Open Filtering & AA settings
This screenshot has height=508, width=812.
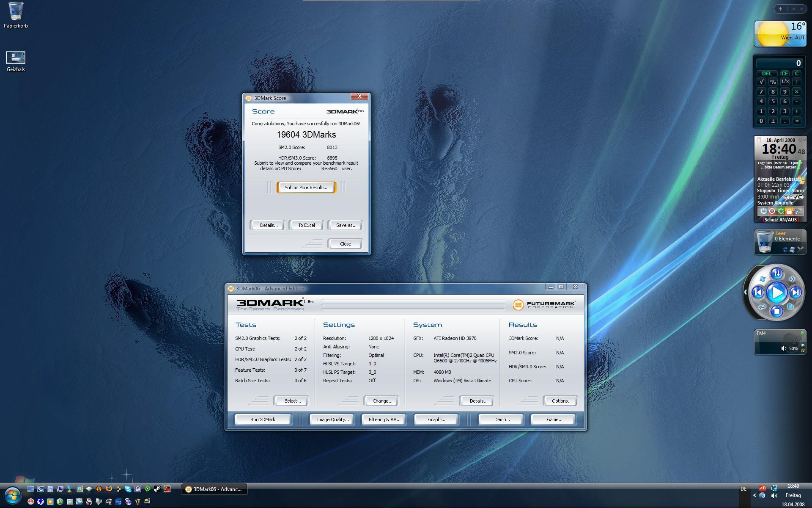(x=384, y=420)
